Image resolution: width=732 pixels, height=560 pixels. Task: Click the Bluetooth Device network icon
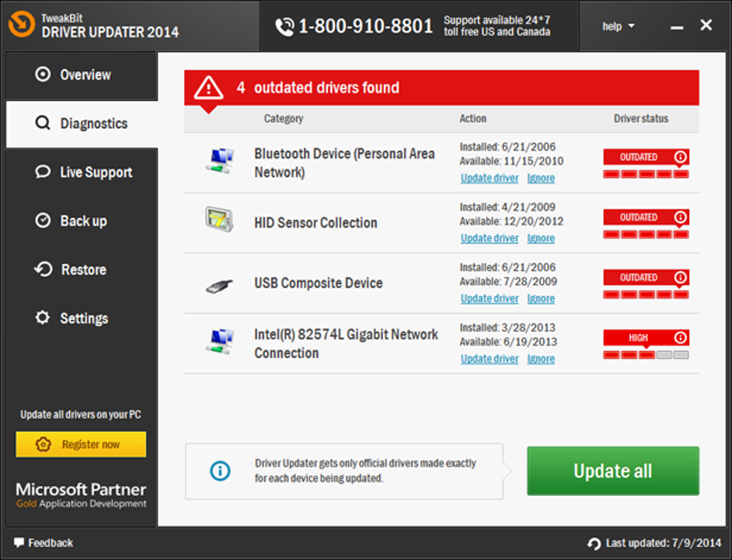pyautogui.click(x=220, y=162)
